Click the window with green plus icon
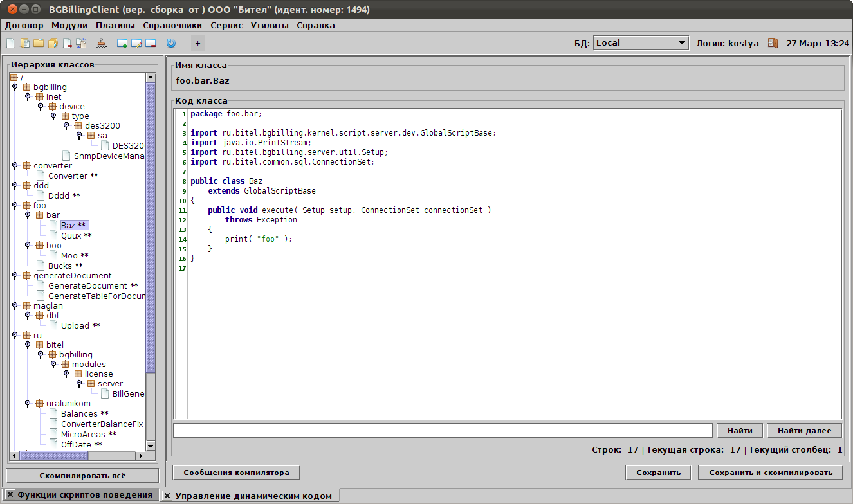 tap(122, 43)
